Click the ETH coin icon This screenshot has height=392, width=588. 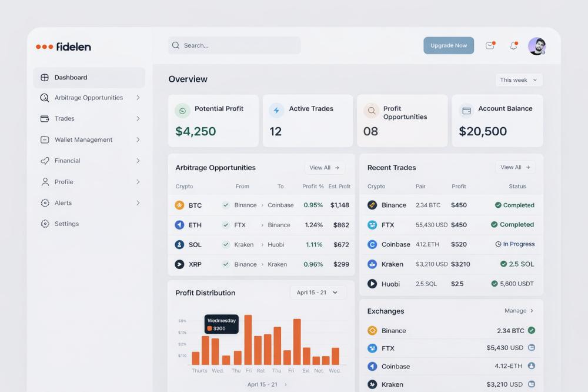pos(179,225)
